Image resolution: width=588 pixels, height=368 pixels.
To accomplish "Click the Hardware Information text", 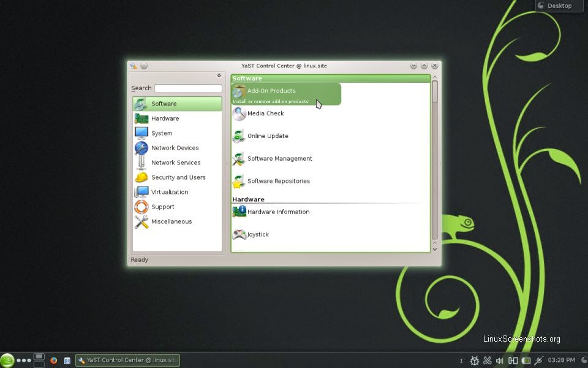I will click(x=278, y=212).
